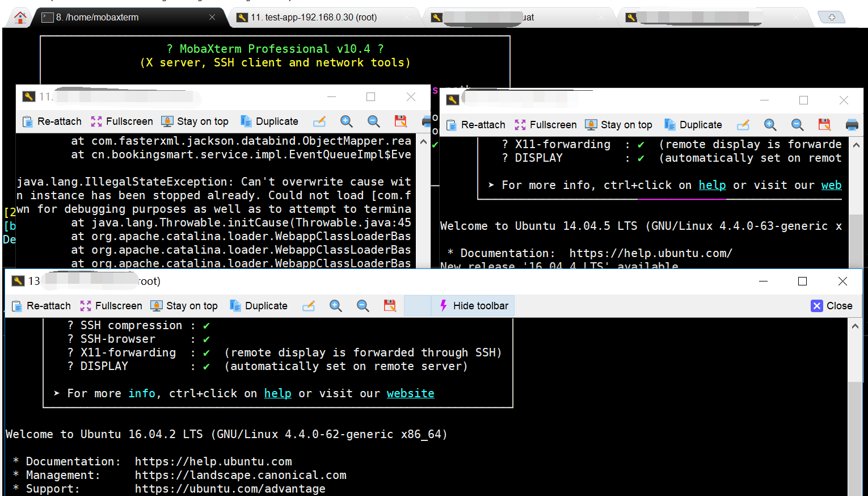Toggle Stay on top in window 11
Screen dimensions: 868x496
pos(195,121)
